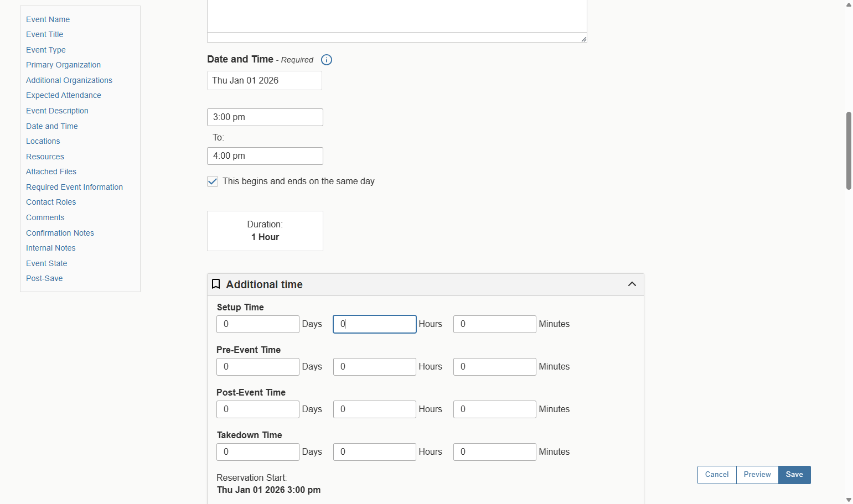This screenshot has width=853, height=504.
Task: Click the Cancel button
Action: pyautogui.click(x=717, y=475)
